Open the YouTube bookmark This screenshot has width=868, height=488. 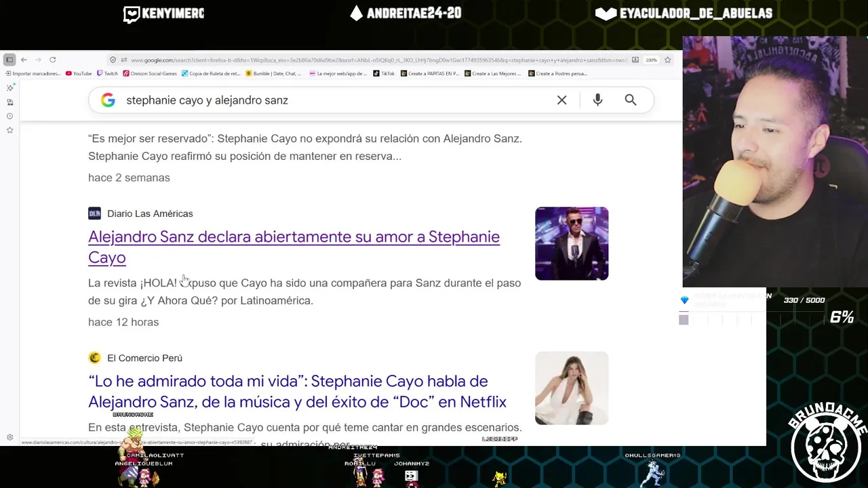[x=79, y=73]
